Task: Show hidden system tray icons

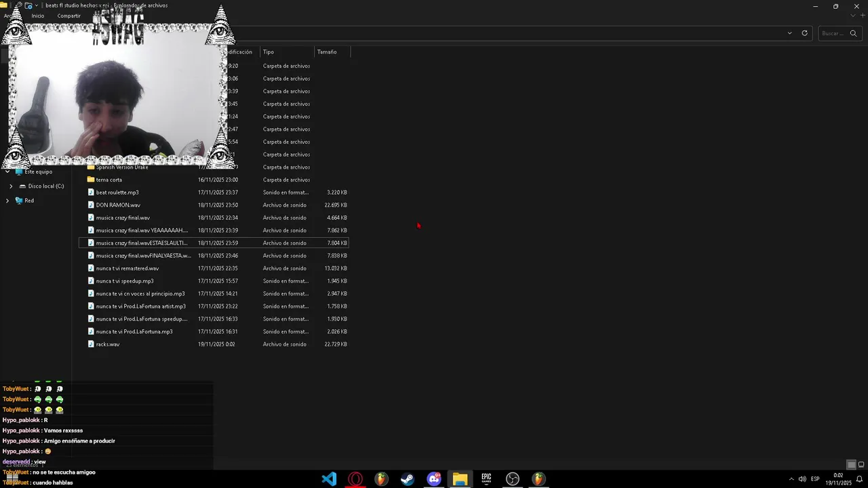Action: 791,479
